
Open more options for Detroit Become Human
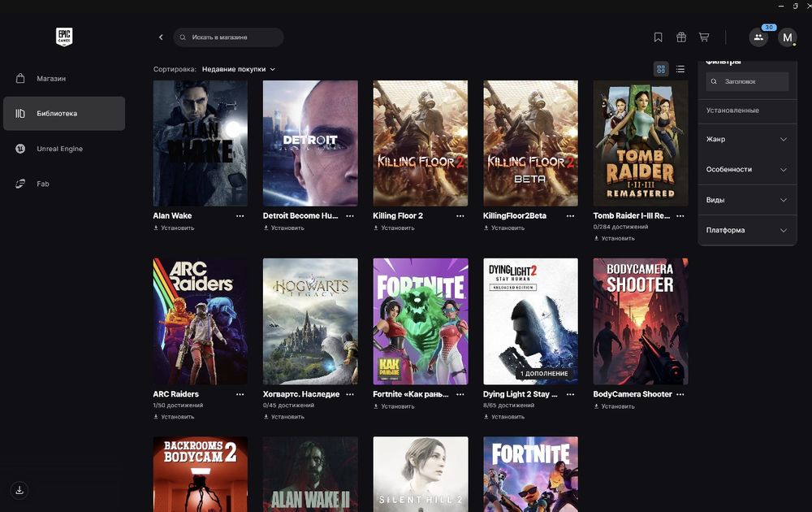pos(350,216)
